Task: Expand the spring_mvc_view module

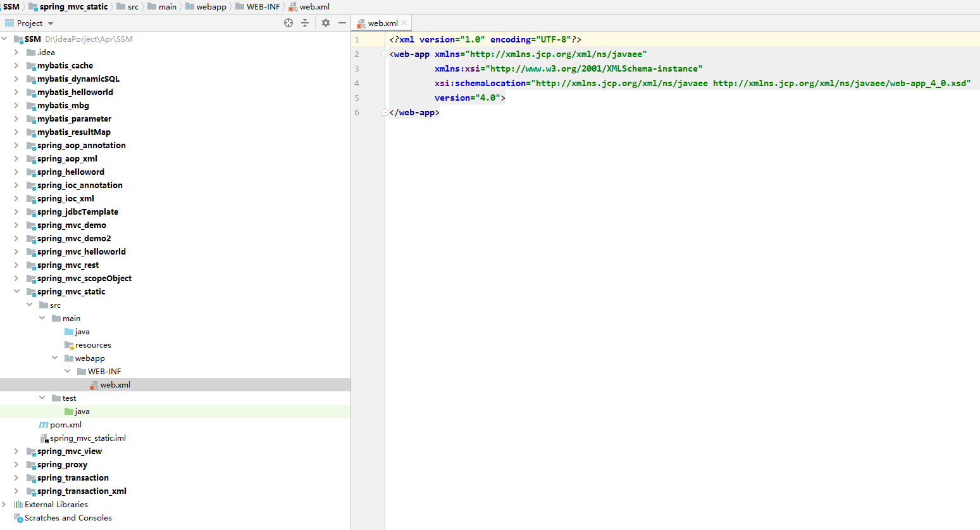Action: (16, 451)
